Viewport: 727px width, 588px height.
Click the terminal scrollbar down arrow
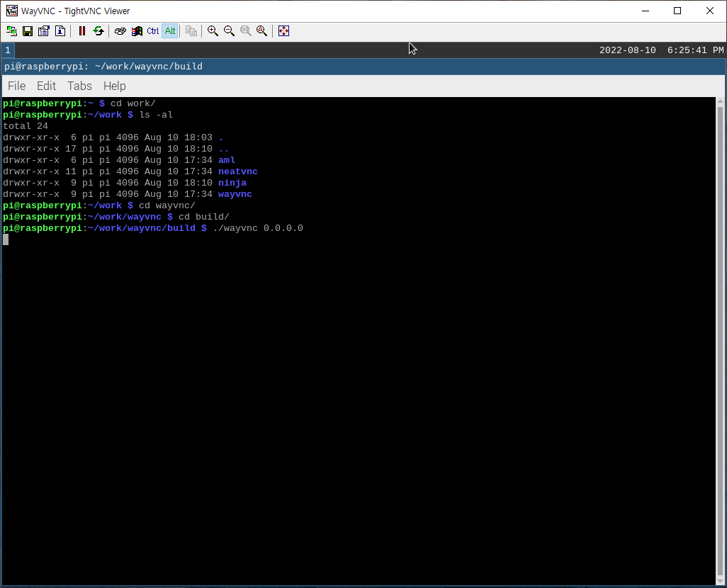click(x=720, y=582)
